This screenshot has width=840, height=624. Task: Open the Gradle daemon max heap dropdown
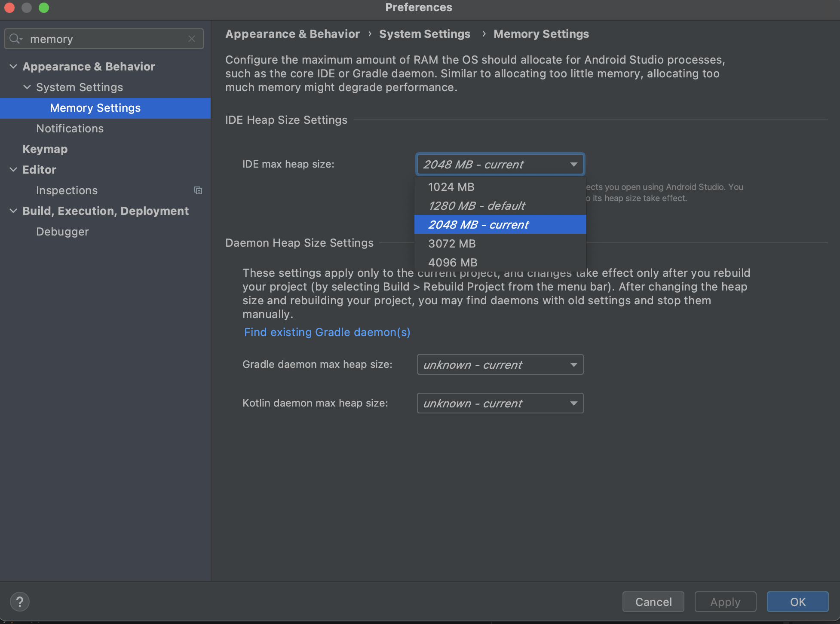500,365
